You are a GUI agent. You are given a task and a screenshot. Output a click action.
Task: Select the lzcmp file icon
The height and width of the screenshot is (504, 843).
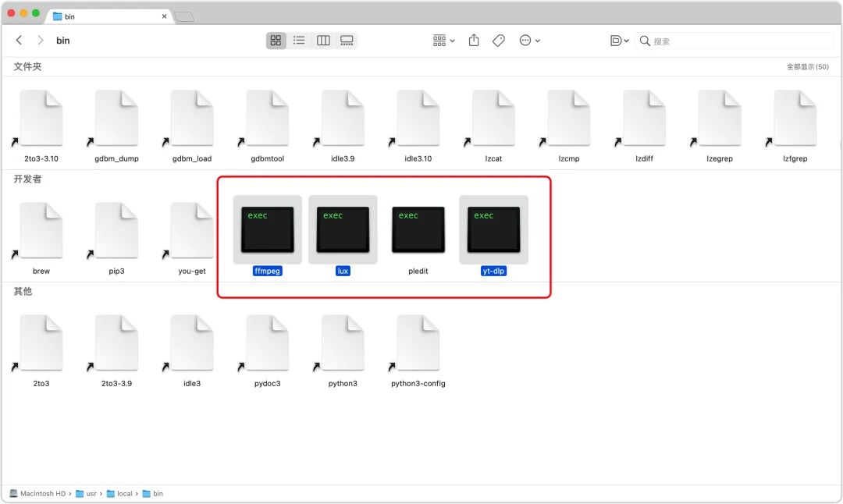(569, 119)
